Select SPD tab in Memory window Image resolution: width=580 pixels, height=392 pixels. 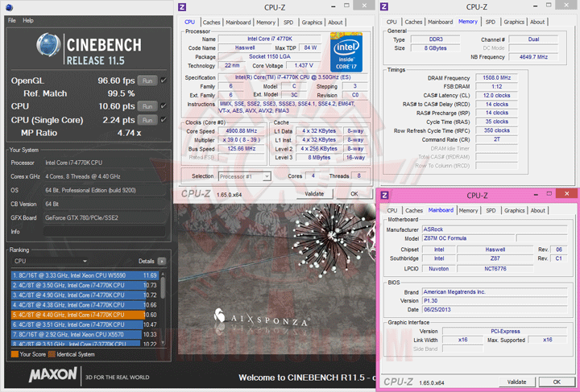[x=490, y=22]
